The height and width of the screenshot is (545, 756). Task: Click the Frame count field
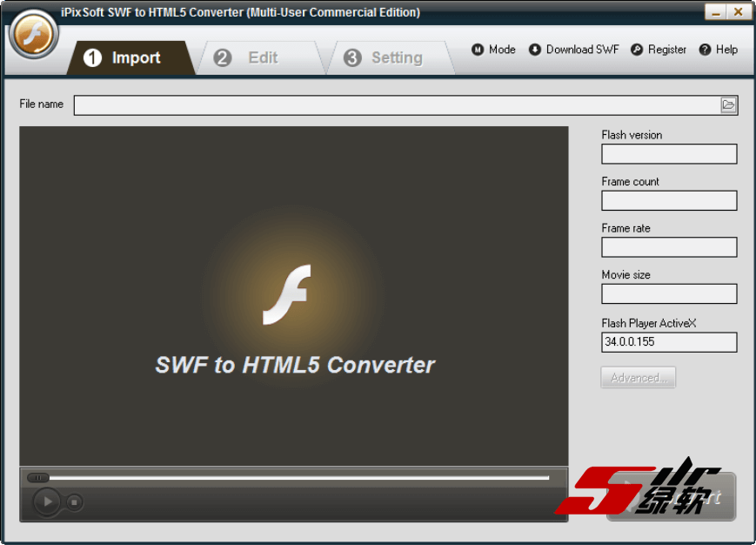pos(668,200)
